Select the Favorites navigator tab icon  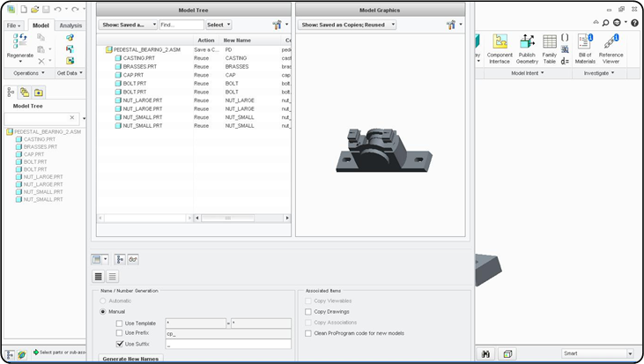coord(39,93)
